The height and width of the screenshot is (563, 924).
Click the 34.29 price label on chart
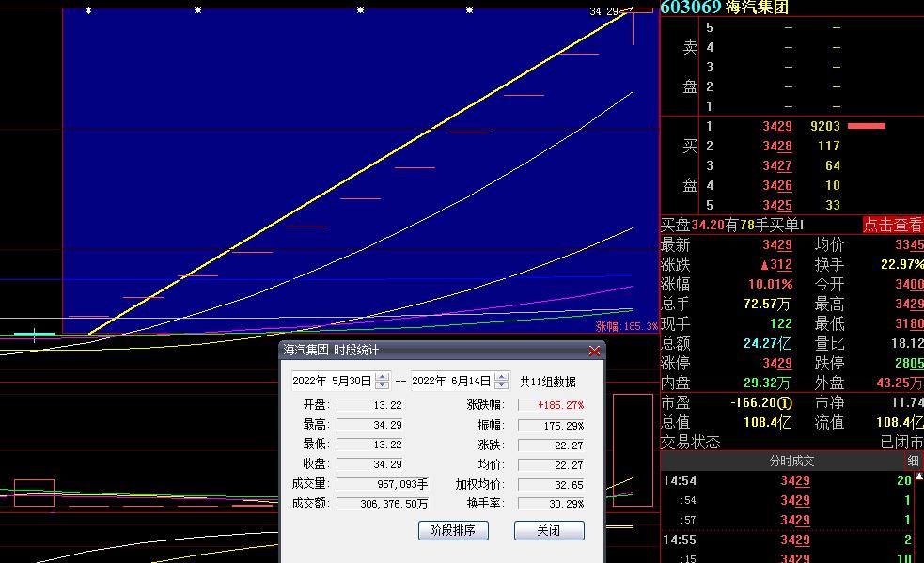click(604, 11)
